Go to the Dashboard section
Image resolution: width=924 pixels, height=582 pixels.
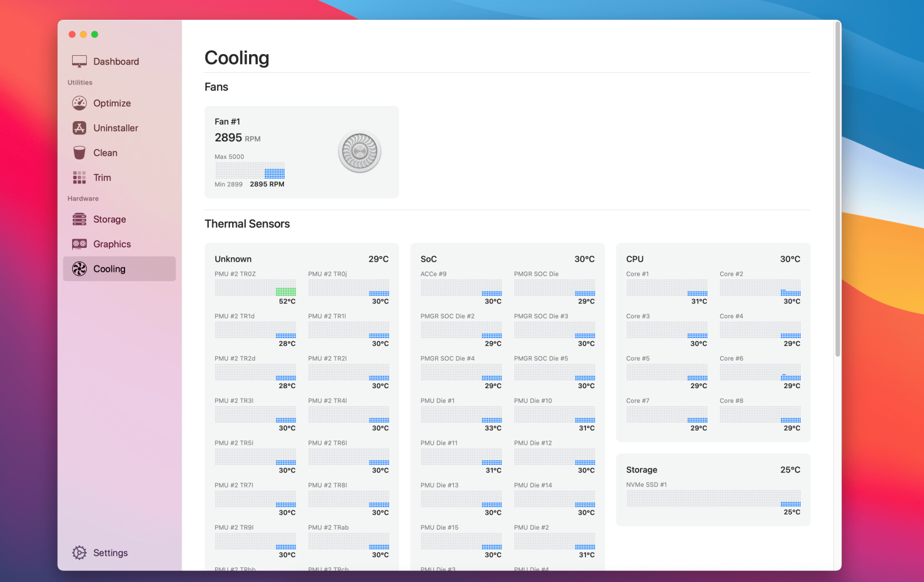[116, 62]
